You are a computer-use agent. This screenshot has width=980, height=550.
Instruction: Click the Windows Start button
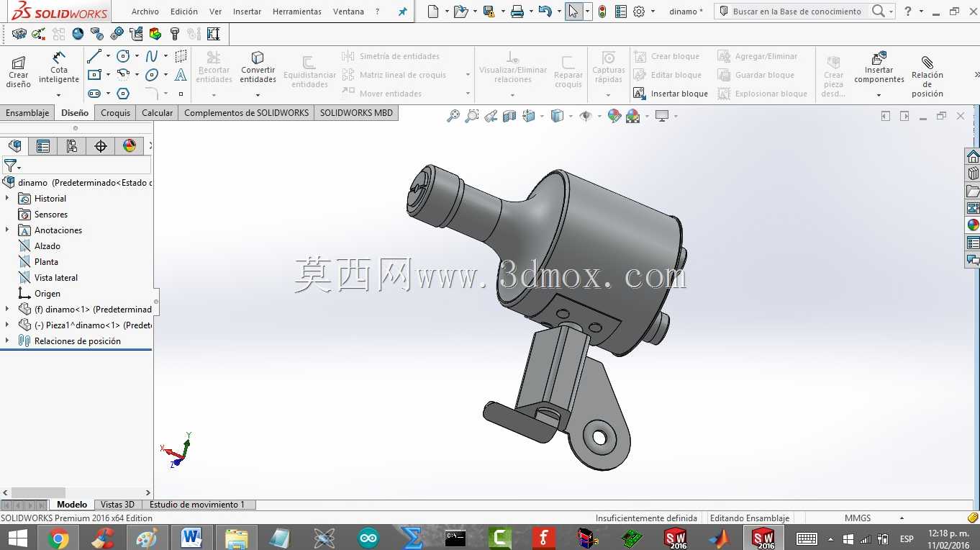tap(17, 538)
